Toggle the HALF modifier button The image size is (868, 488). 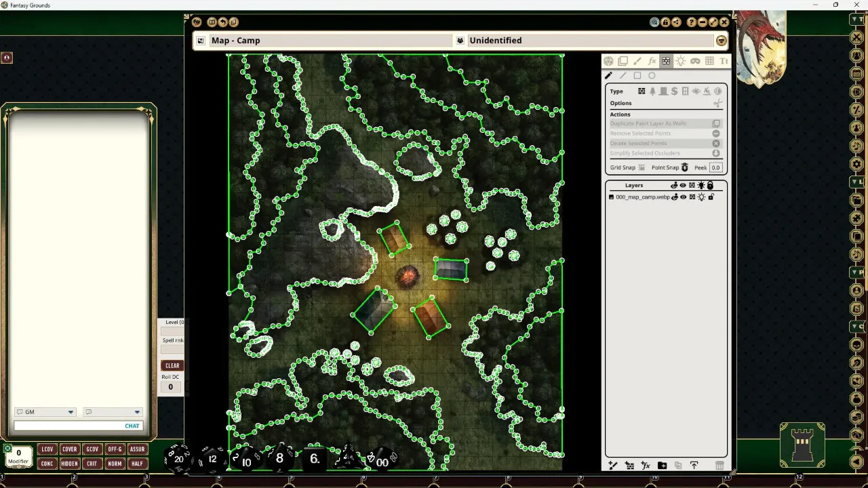[137, 464]
